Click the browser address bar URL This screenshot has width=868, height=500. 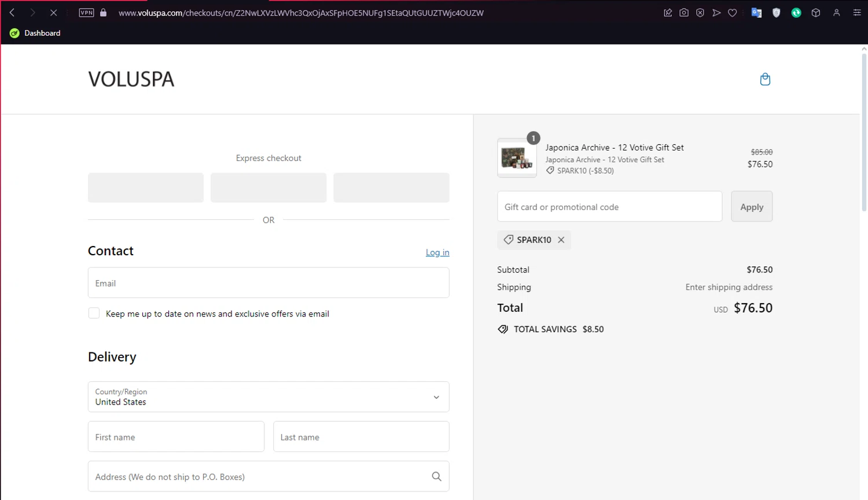tap(301, 13)
